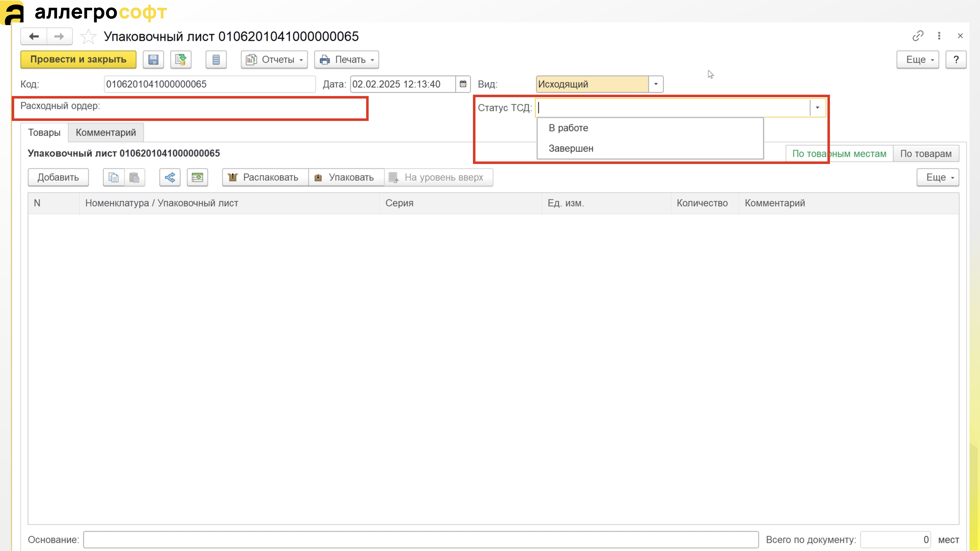Save the document with the floppy disk icon

point(153,60)
